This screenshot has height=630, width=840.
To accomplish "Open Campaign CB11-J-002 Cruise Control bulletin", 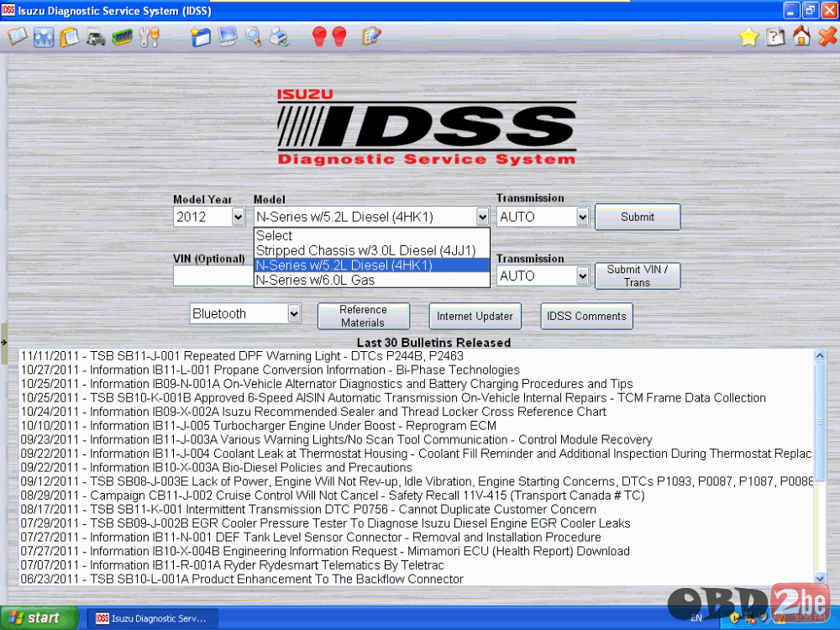I will (333, 496).
